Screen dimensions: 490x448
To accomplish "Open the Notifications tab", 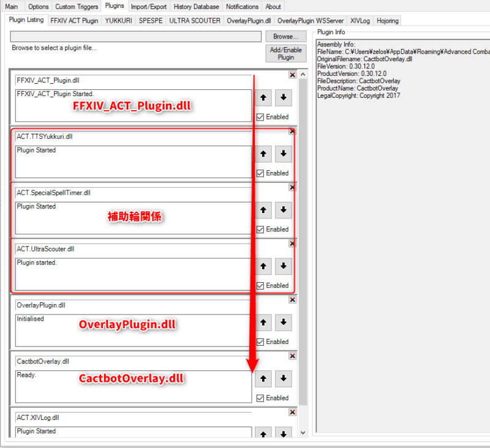I will [242, 7].
